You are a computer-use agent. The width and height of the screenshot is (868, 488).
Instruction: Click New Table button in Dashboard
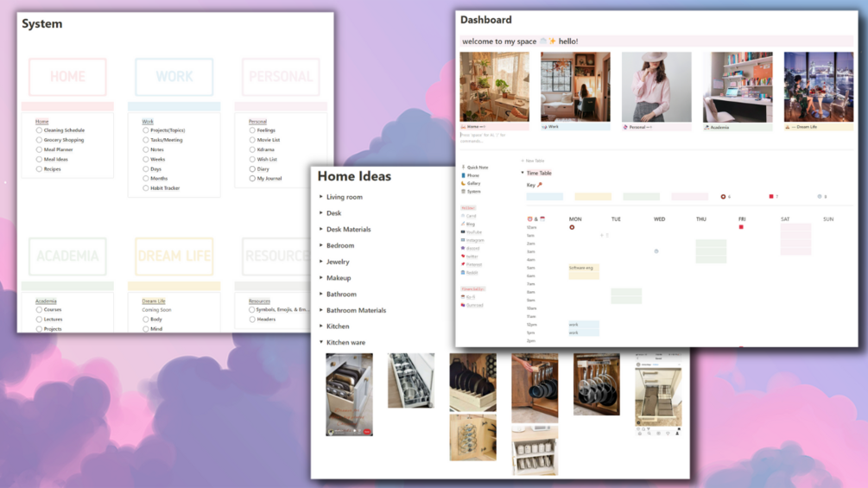point(533,161)
